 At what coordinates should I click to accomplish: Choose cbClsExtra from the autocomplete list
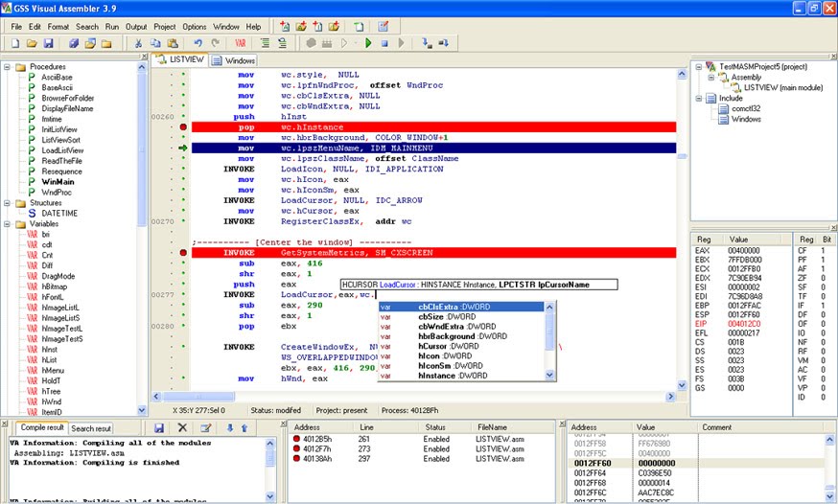coord(462,307)
